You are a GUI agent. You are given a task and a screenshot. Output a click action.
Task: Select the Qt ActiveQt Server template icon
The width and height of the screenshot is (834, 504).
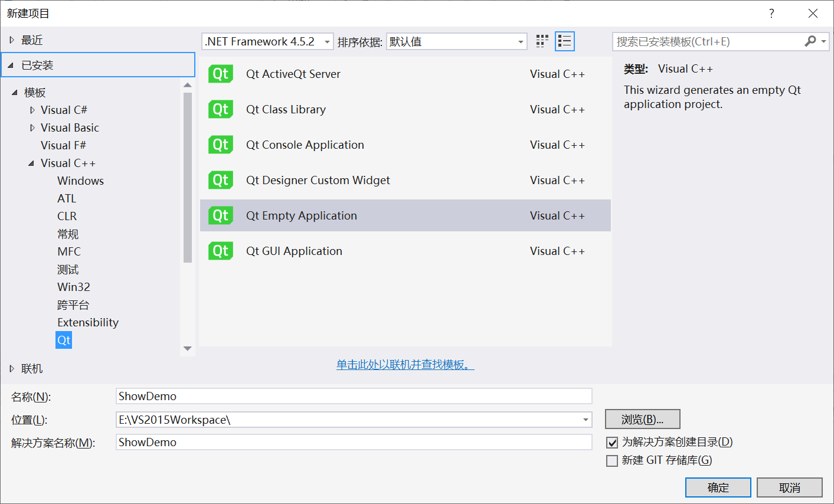220,74
